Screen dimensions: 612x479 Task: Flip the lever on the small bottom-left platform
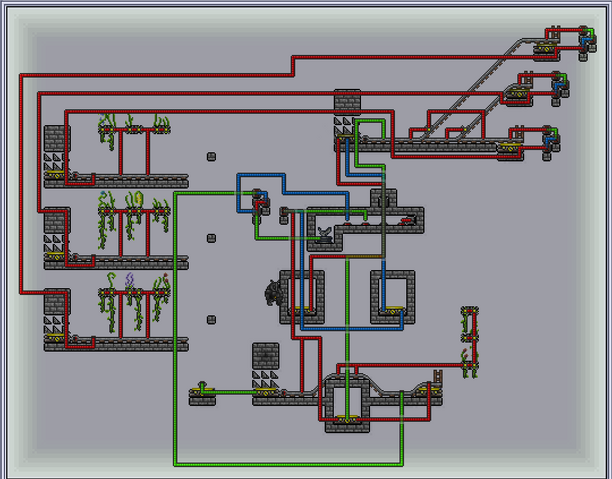click(x=202, y=386)
